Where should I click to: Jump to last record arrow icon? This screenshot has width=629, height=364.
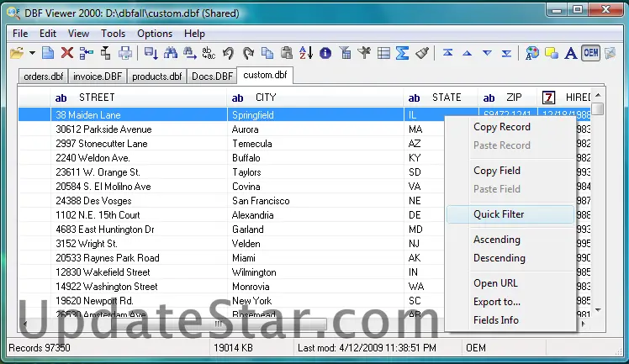[507, 53]
